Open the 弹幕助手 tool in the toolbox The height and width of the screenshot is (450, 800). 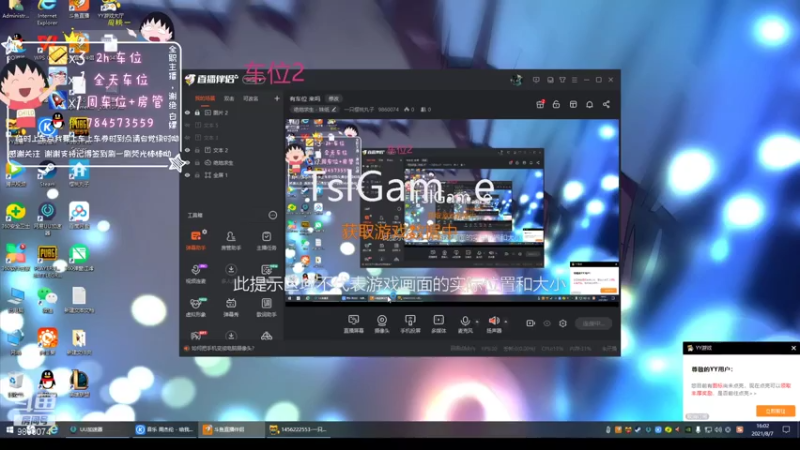196,240
